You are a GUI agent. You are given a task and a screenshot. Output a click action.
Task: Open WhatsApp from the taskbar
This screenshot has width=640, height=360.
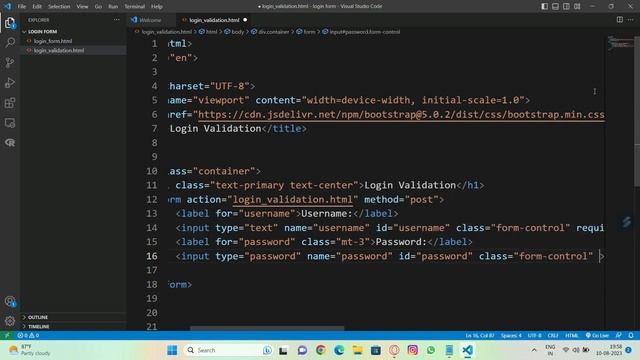[431, 350]
